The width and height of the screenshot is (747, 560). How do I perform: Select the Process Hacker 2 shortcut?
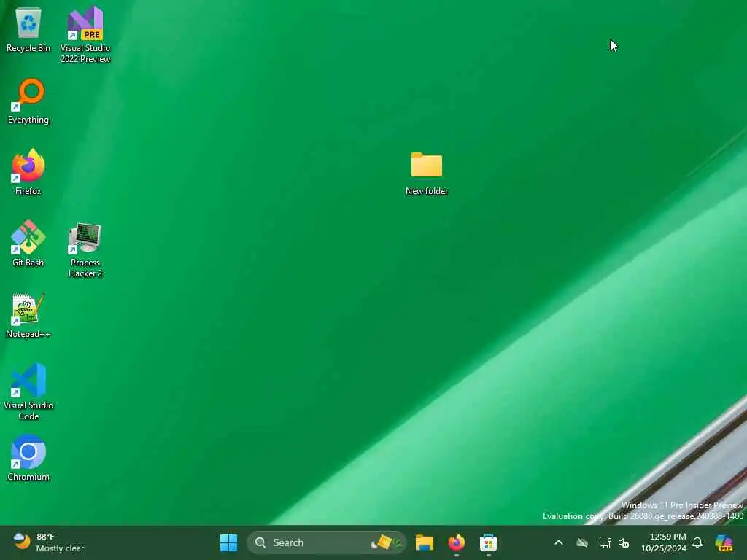pos(85,249)
